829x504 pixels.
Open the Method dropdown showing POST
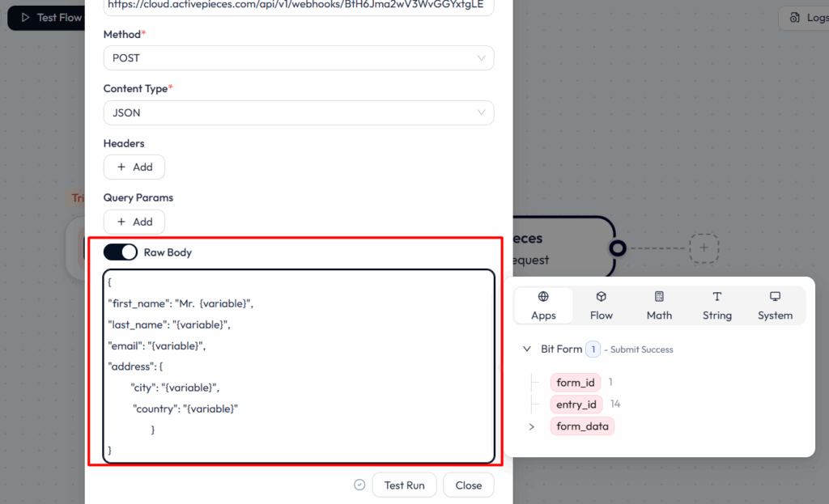click(x=299, y=57)
